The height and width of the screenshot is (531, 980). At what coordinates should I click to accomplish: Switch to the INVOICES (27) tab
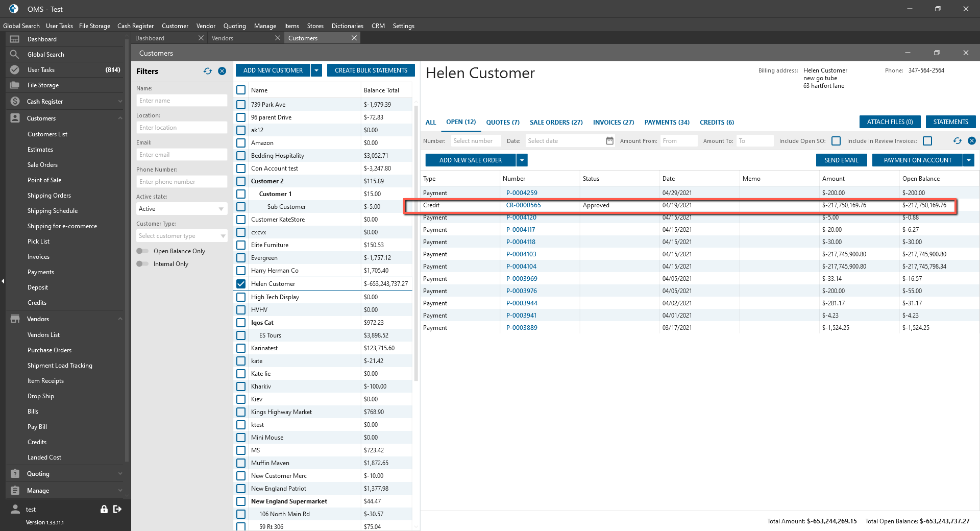(613, 123)
